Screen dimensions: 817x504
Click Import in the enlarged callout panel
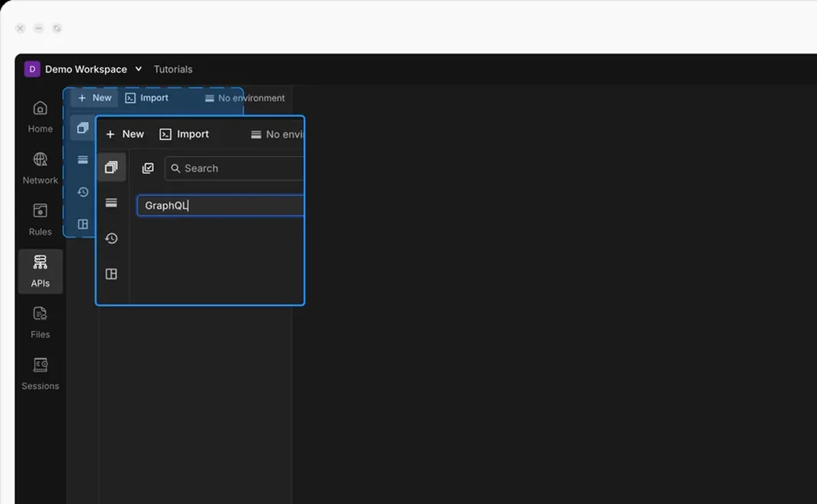[x=185, y=134]
